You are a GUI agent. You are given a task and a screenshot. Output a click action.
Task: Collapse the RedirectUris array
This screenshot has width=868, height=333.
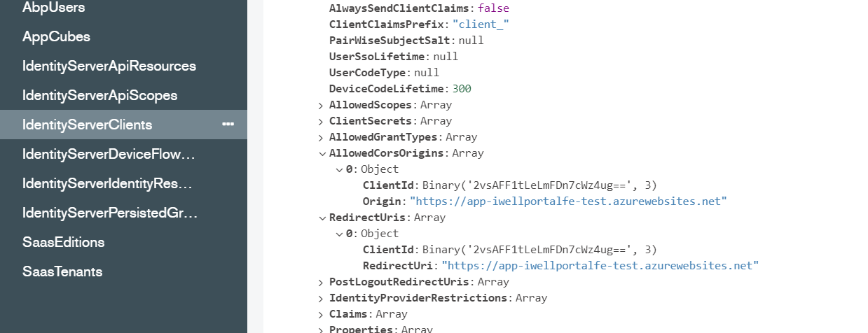pos(321,218)
